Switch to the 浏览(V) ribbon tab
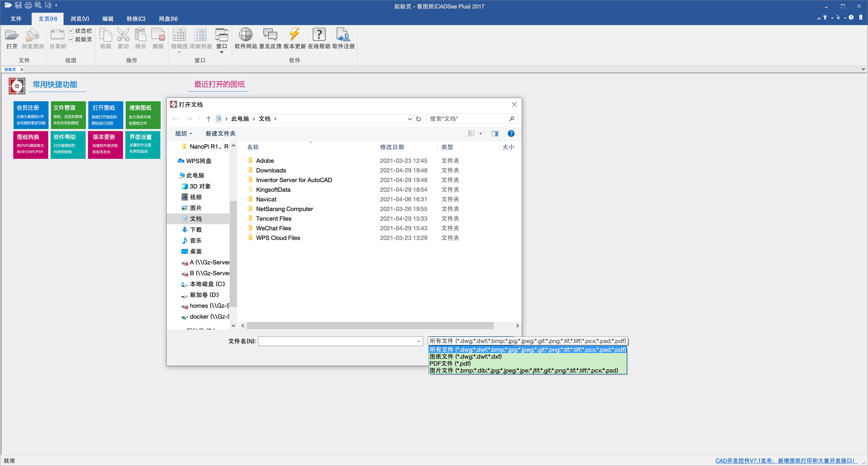This screenshot has width=868, height=466. pyautogui.click(x=80, y=19)
